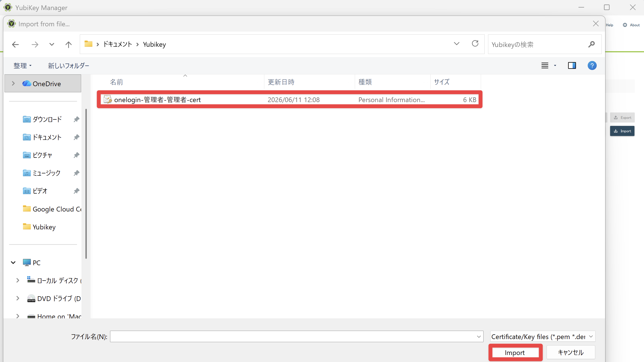
Task: Expand the OneDrive tree node
Action: 13,83
